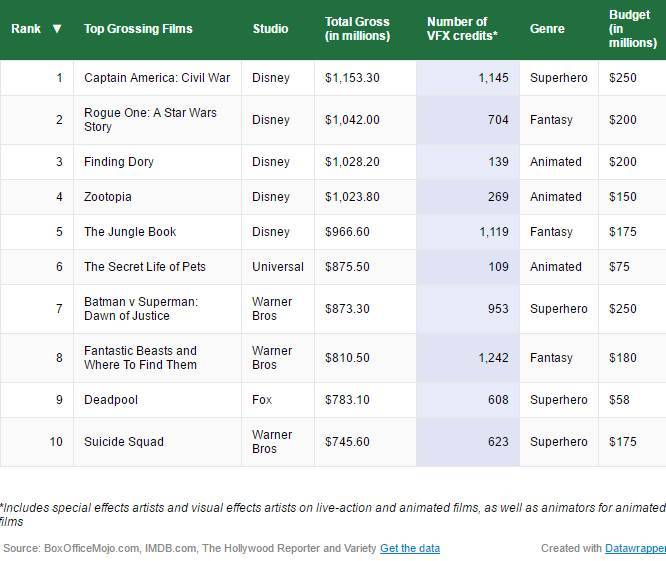Click the Deadpool film title cell
Image resolution: width=666 pixels, height=561 pixels.
[111, 400]
